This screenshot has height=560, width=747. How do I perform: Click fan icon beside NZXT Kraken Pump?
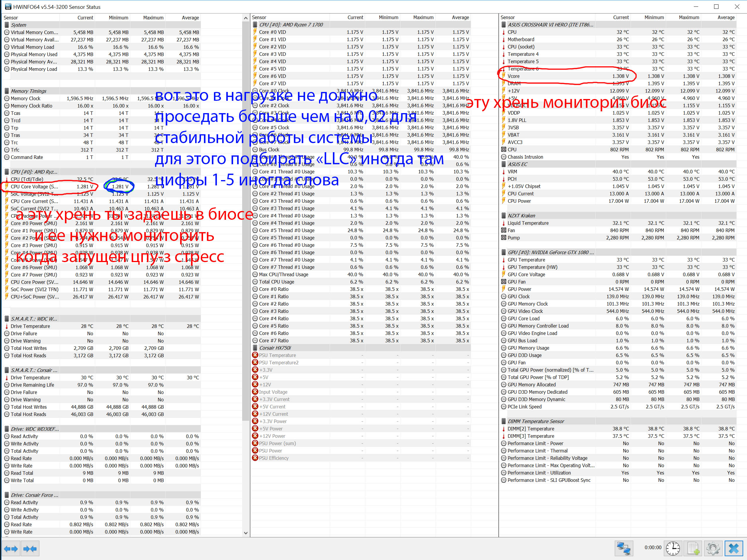pos(503,238)
